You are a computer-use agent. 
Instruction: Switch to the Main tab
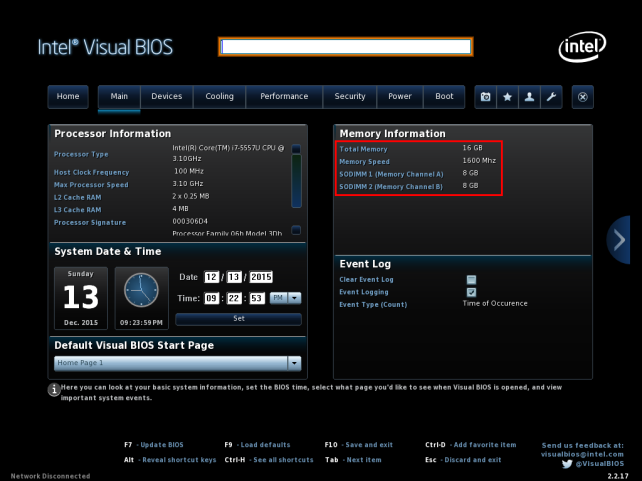tap(119, 97)
